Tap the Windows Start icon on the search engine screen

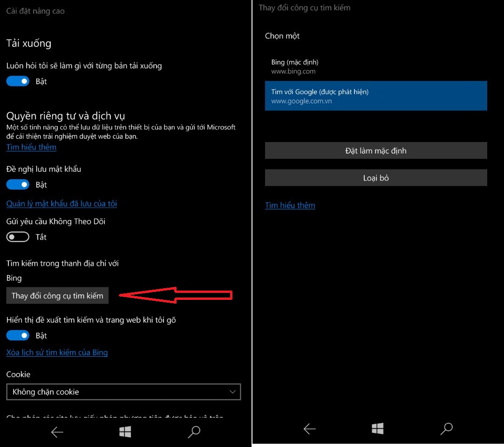(377, 428)
